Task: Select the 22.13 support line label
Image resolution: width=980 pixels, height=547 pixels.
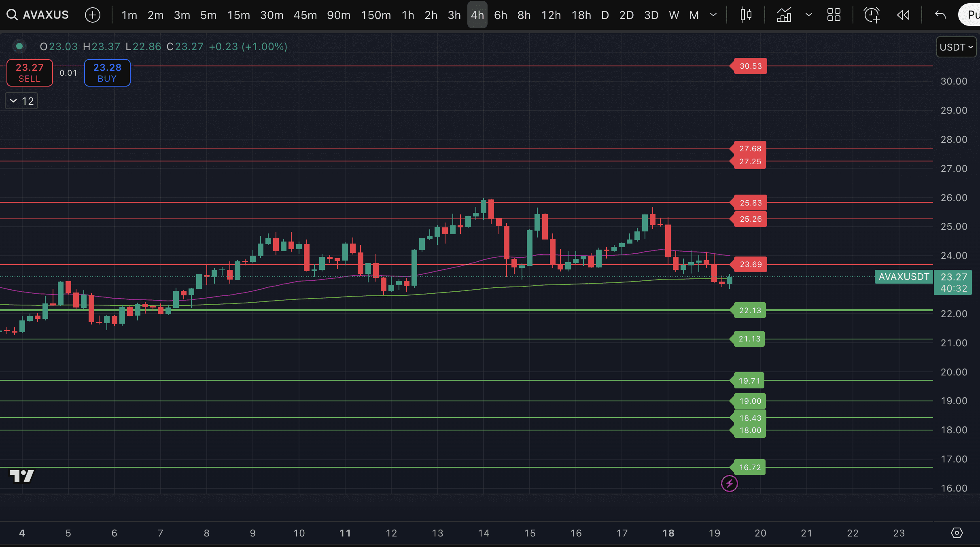Action: pos(748,310)
